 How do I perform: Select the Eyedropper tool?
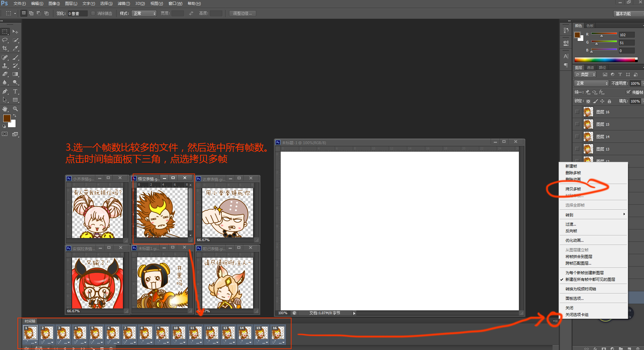15,49
